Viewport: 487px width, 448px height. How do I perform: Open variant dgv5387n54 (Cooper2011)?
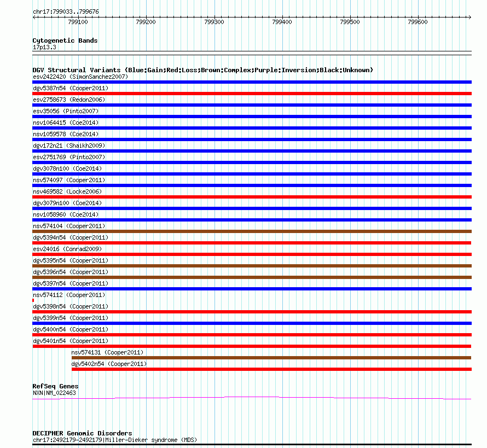click(71, 88)
